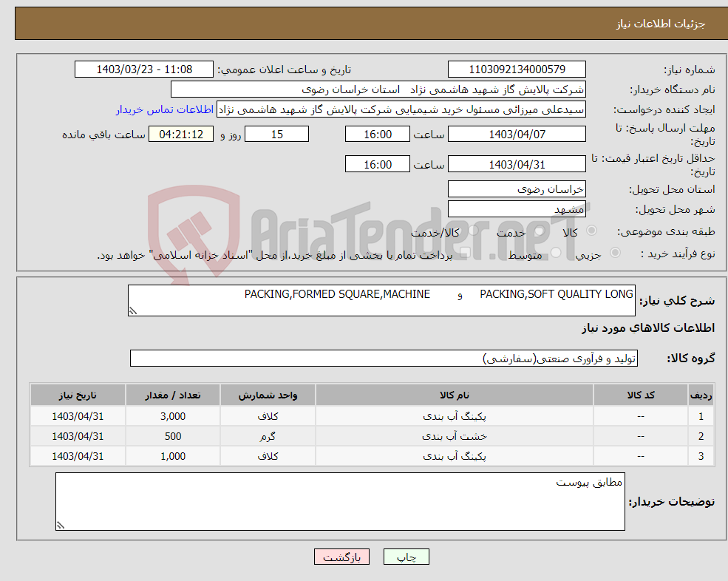This screenshot has width=728, height=581.
Task: Click the need number field 1103092134000579
Action: tap(517, 69)
